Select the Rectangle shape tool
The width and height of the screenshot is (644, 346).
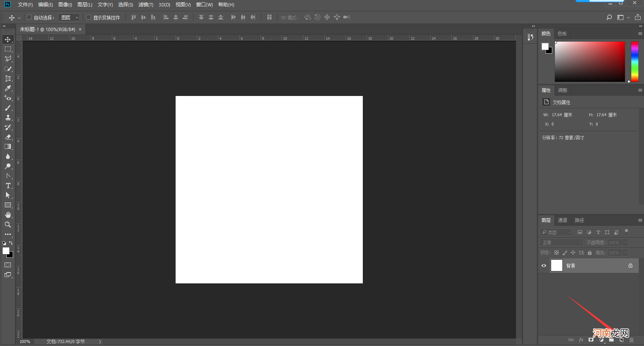[8, 205]
